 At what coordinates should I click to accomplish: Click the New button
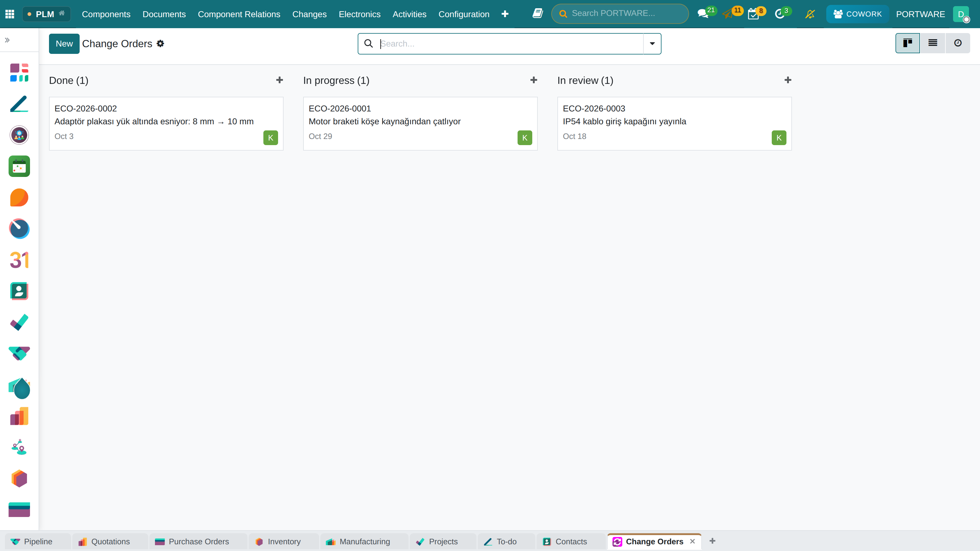64,44
